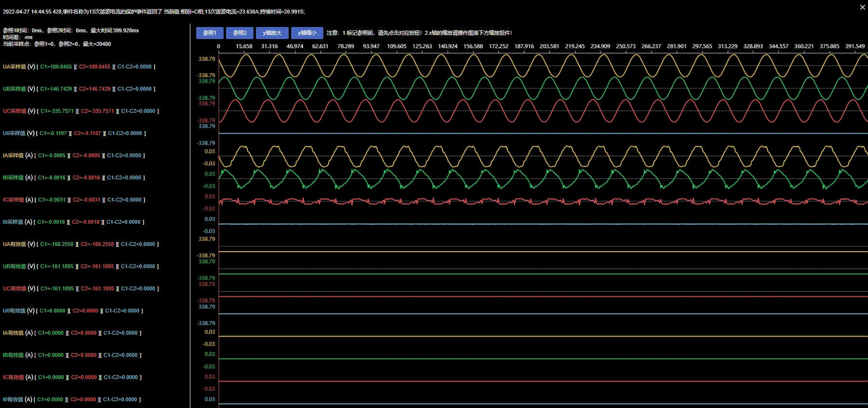Click the 参照1 button
This screenshot has height=408, width=868.
click(210, 33)
